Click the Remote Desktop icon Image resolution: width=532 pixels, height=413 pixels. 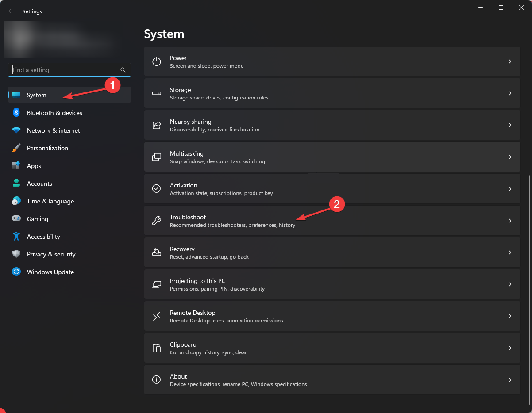pyautogui.click(x=157, y=316)
